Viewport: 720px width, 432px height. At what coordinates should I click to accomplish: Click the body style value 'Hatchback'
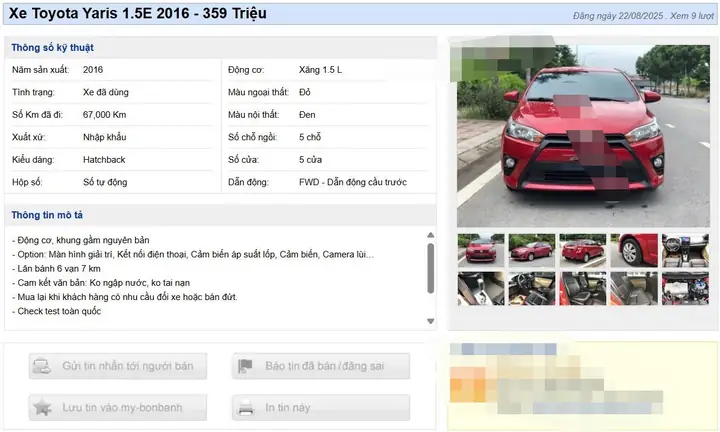click(x=104, y=160)
